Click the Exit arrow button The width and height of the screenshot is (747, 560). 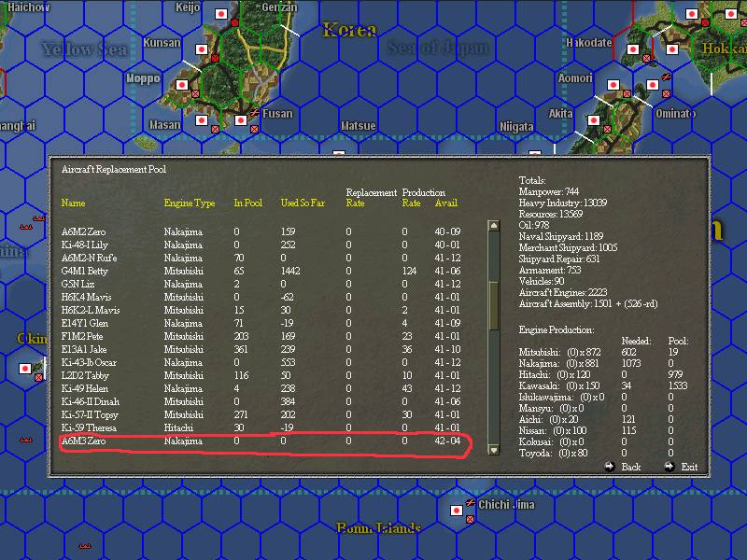tap(669, 466)
